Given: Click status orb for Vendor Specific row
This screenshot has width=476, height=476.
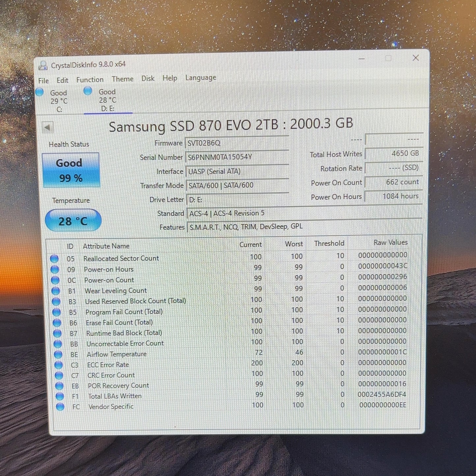Looking at the screenshot, I should coord(60,407).
